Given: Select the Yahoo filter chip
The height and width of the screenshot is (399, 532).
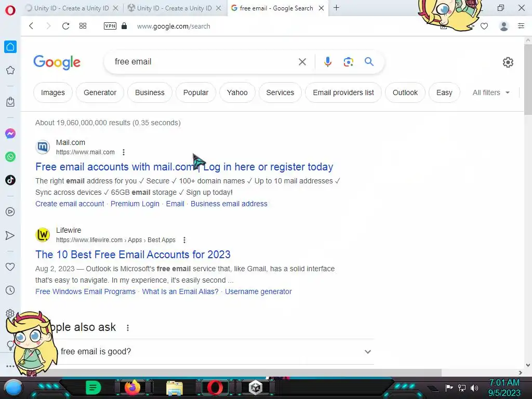Looking at the screenshot, I should tap(237, 92).
